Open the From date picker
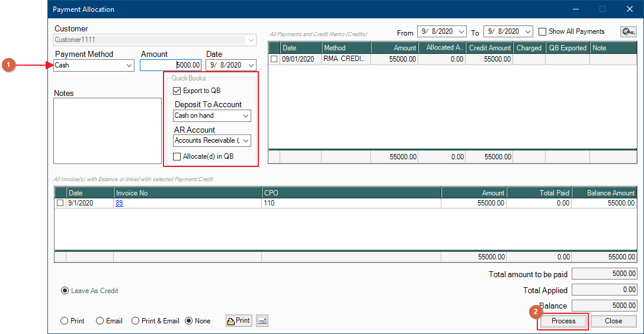 pos(462,31)
